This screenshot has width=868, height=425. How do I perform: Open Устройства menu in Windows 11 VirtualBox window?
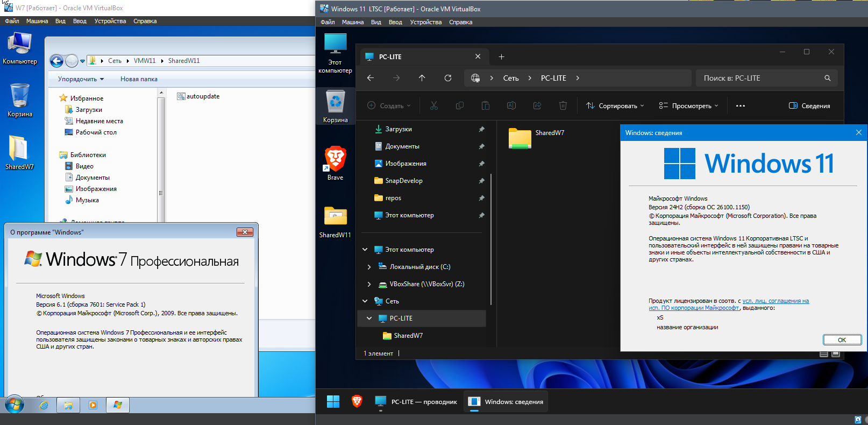click(426, 22)
